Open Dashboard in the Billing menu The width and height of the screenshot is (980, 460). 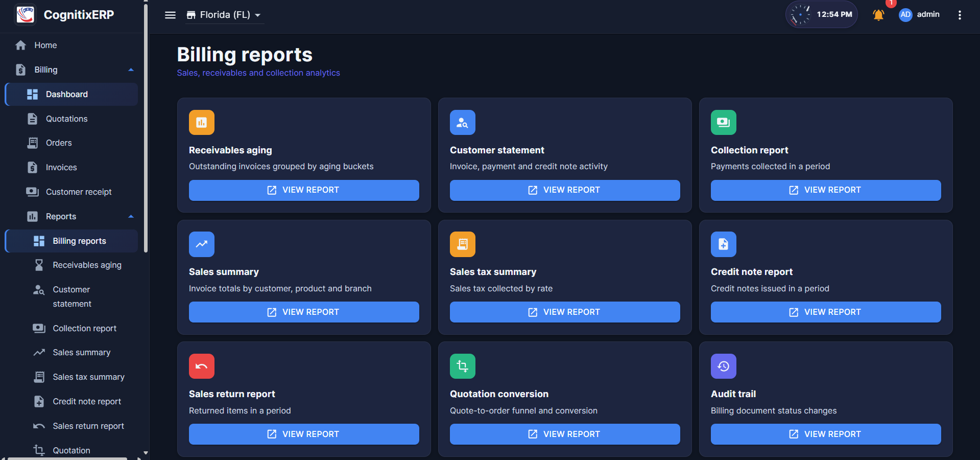(x=71, y=94)
